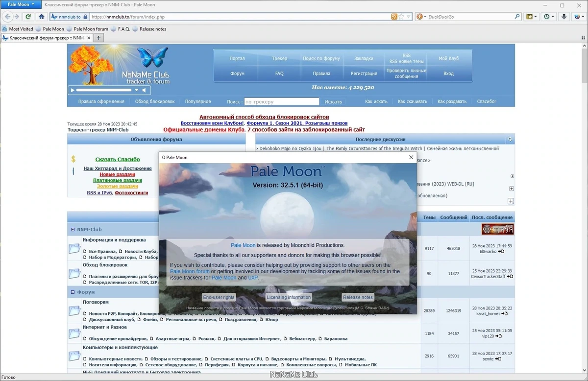
Task: Open the address bar history dropdown arrow
Action: [x=408, y=17]
